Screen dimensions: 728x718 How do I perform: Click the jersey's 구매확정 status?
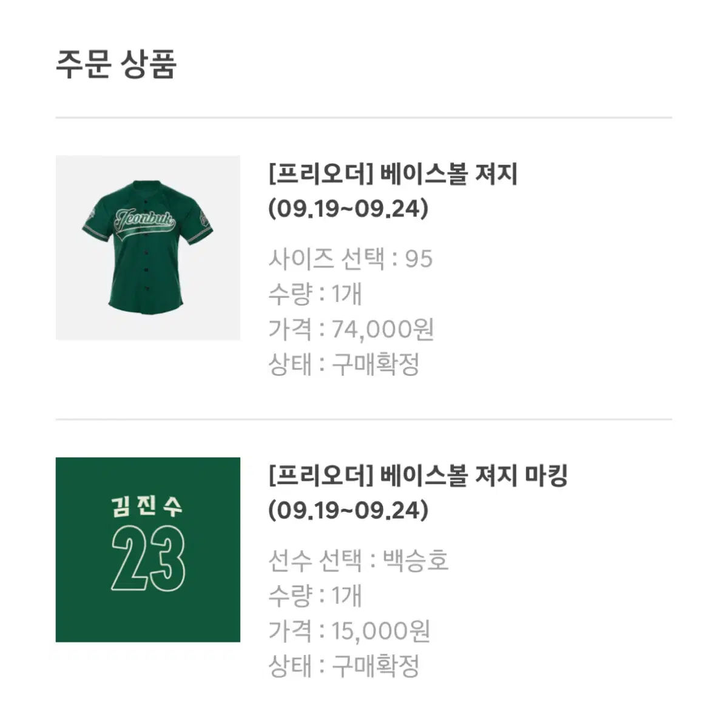coord(376,364)
